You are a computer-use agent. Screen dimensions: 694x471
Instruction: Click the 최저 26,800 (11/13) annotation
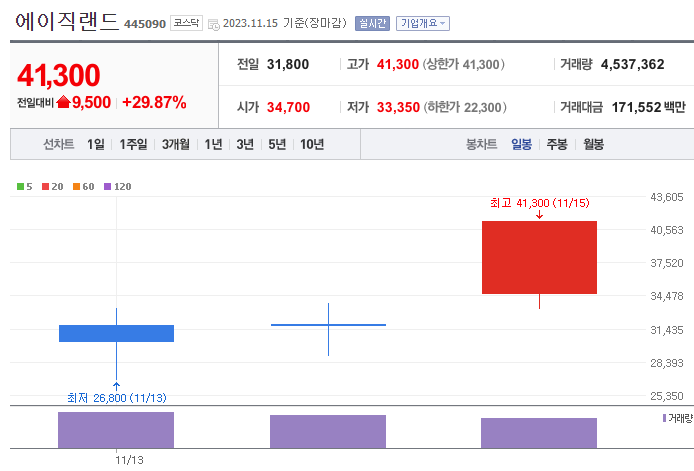click(x=117, y=398)
